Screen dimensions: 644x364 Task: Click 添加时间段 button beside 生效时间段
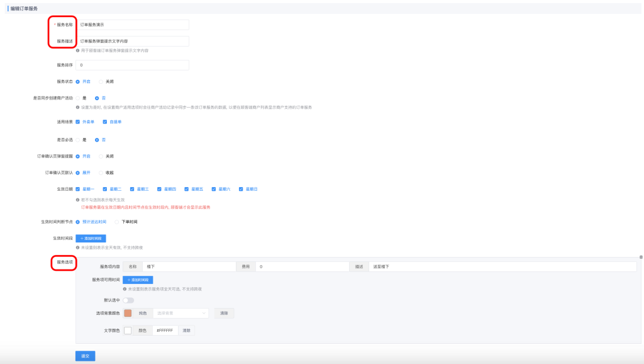(91, 239)
